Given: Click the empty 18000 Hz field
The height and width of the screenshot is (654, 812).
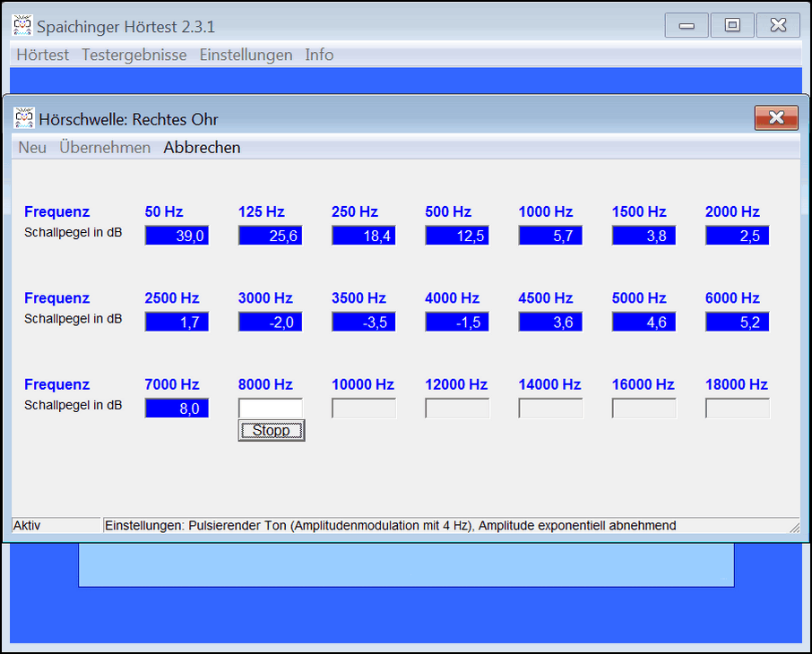Looking at the screenshot, I should tap(737, 409).
